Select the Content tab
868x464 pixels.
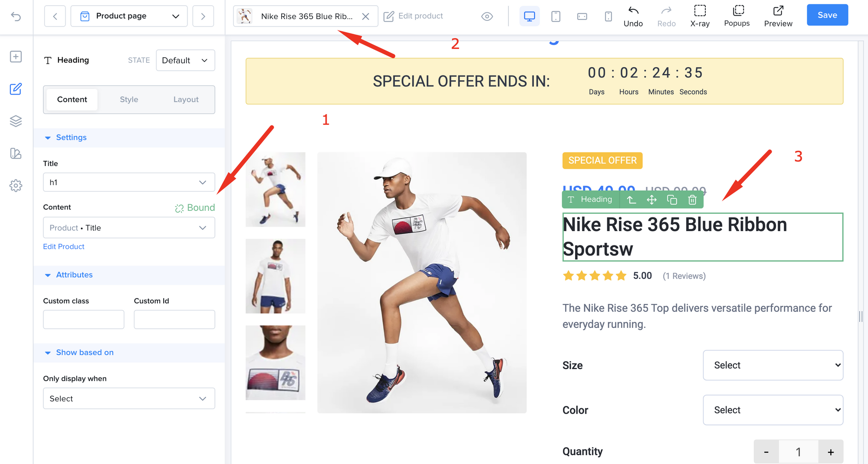point(72,100)
